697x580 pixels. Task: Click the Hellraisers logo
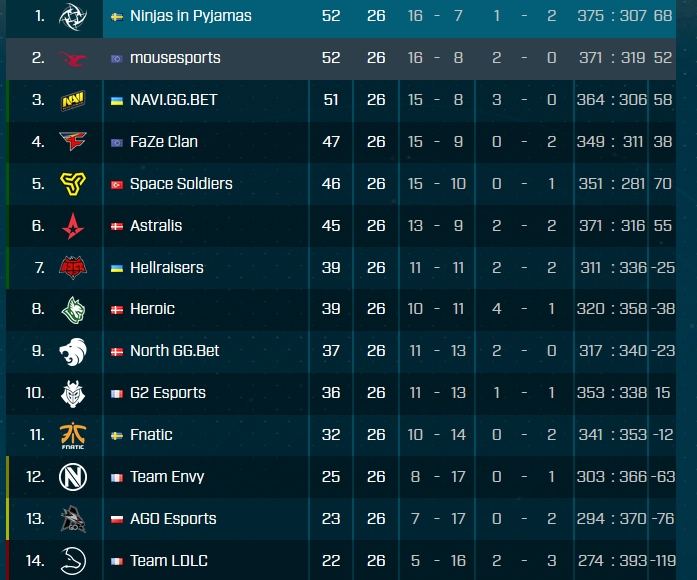(x=73, y=268)
